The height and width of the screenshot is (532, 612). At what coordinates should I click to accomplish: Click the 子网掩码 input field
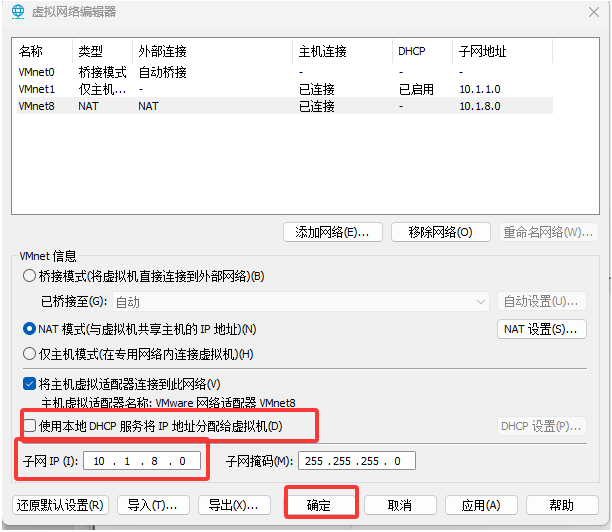point(357,461)
